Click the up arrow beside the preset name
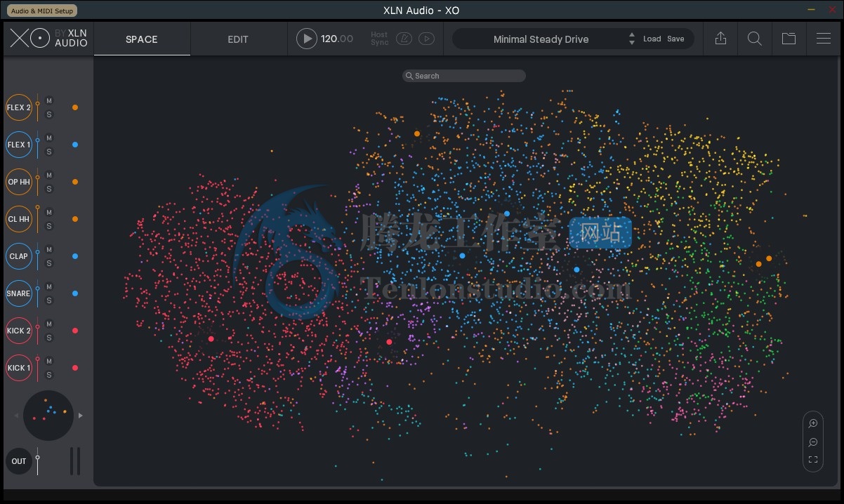Screen dimensions: 844x504 (x=632, y=35)
